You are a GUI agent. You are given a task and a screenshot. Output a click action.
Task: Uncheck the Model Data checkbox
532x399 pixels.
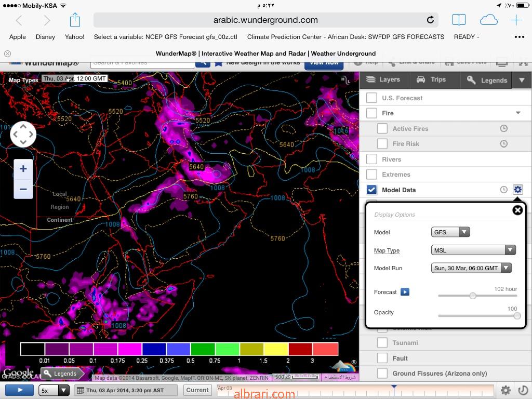click(371, 190)
